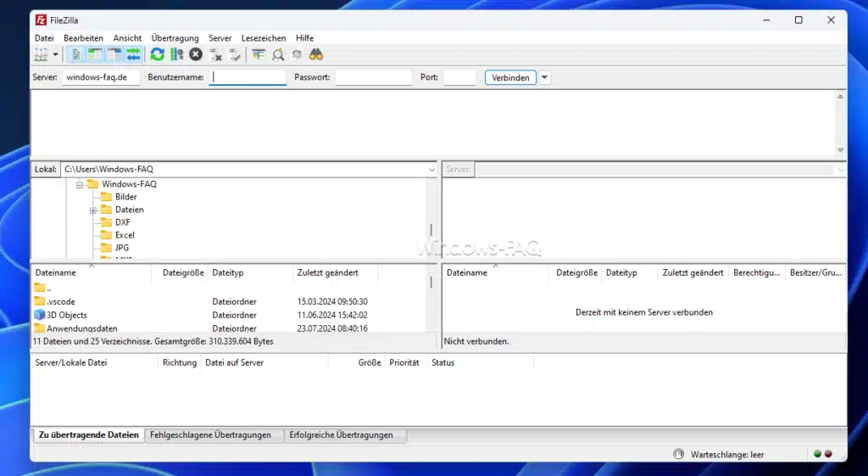Sort local files by Dateiname column
This screenshot has height=476, width=868.
[92, 272]
